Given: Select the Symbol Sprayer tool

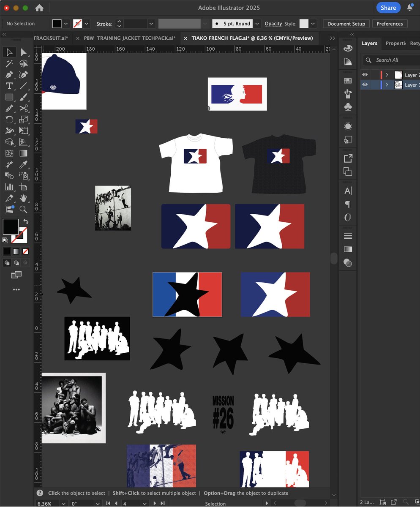Looking at the screenshot, I should point(24,175).
